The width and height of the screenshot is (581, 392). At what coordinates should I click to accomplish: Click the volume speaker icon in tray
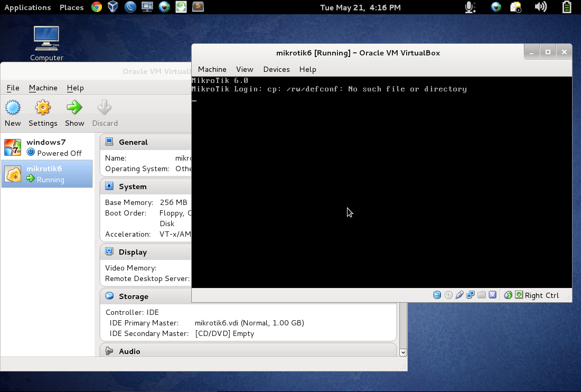(541, 7)
